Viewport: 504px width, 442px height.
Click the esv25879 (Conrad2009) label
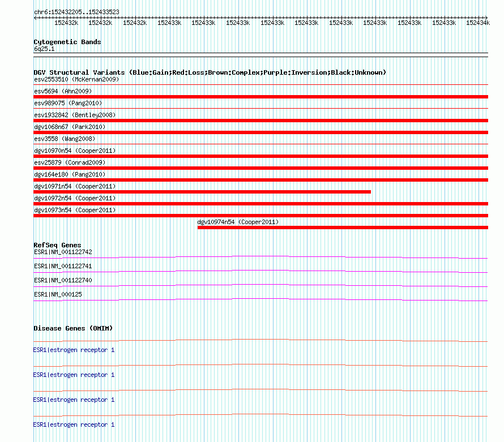[x=70, y=162]
